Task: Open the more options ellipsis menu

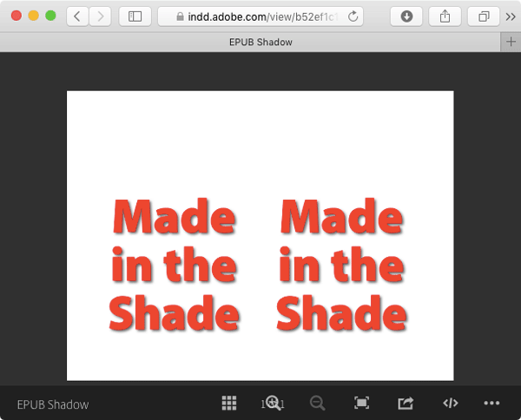Action: pyautogui.click(x=492, y=404)
